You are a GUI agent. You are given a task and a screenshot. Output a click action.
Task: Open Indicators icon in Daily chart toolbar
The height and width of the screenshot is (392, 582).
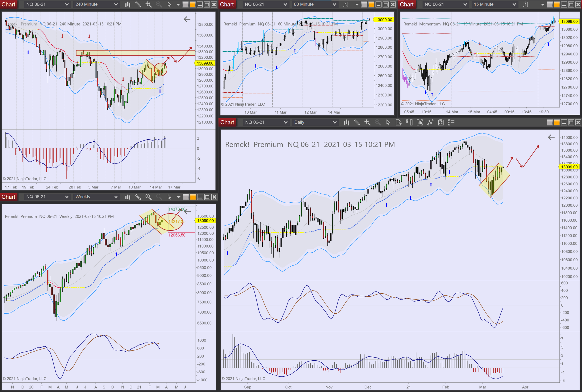430,122
